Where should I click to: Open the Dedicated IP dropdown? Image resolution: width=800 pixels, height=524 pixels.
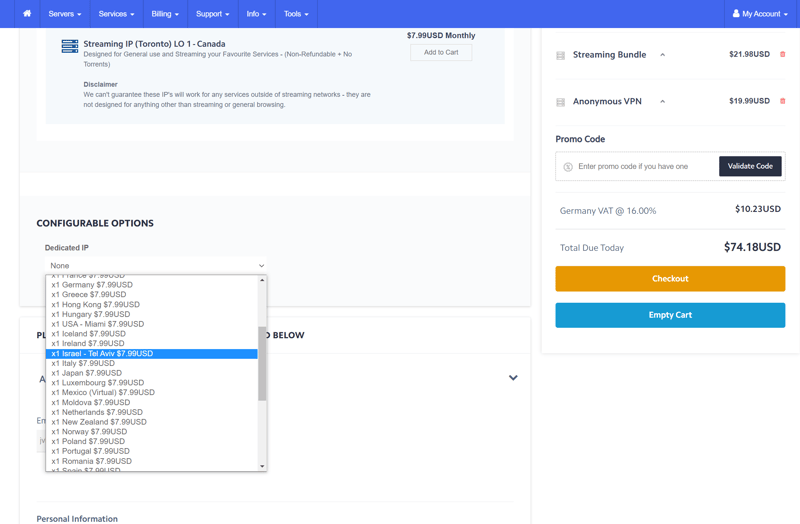point(156,266)
